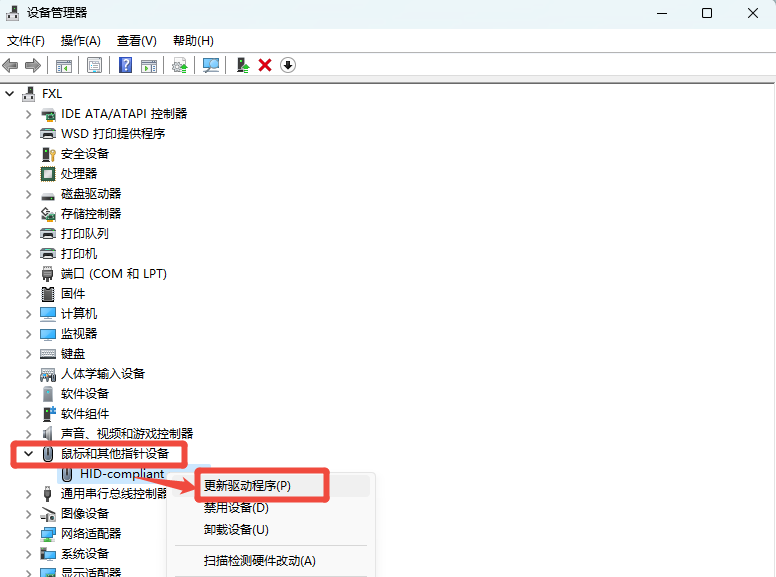Expand the 系统设备 category
This screenshot has width=776, height=577.
click(x=28, y=554)
